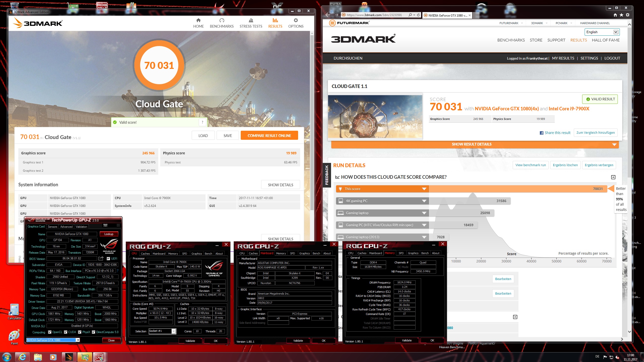This screenshot has height=362, width=644.
Task: Open the English language dropdown
Action: (x=602, y=32)
